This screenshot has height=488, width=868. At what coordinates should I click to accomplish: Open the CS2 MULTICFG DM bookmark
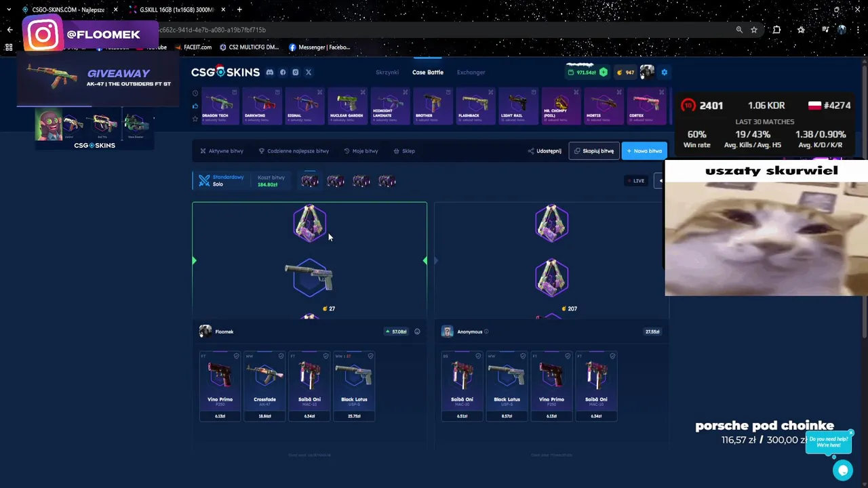[x=249, y=47]
